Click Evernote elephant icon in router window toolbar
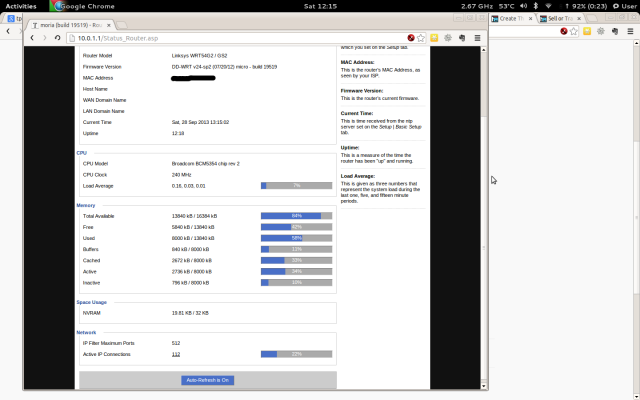 pyautogui.click(x=462, y=38)
